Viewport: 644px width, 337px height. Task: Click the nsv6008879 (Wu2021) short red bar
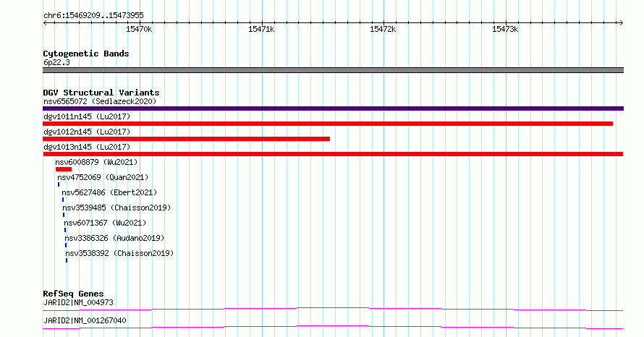pyautogui.click(x=64, y=169)
